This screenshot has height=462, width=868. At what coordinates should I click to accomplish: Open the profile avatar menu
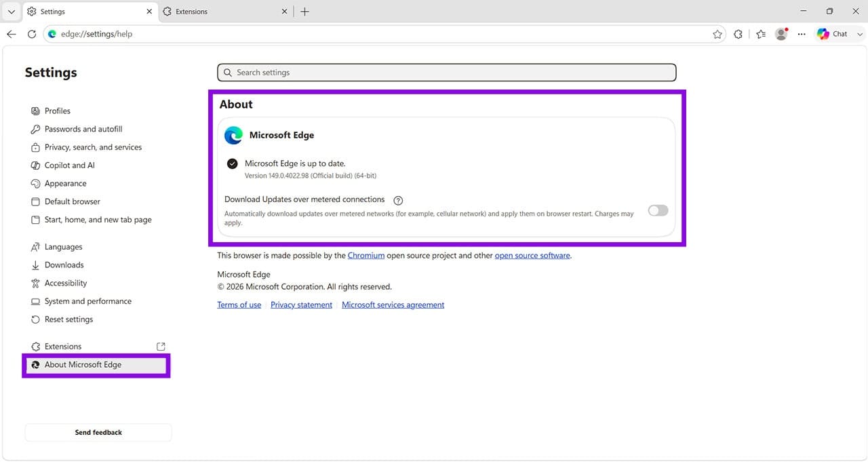click(781, 34)
